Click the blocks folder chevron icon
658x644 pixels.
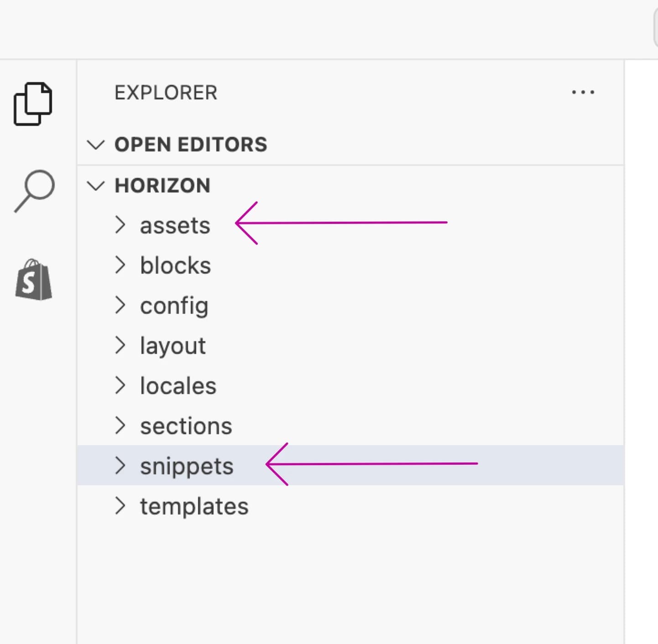120,265
